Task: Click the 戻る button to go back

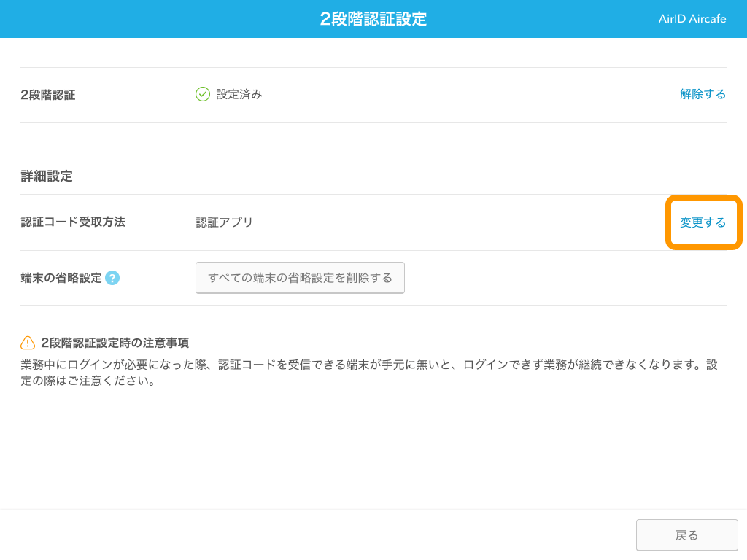Action: [x=686, y=534]
